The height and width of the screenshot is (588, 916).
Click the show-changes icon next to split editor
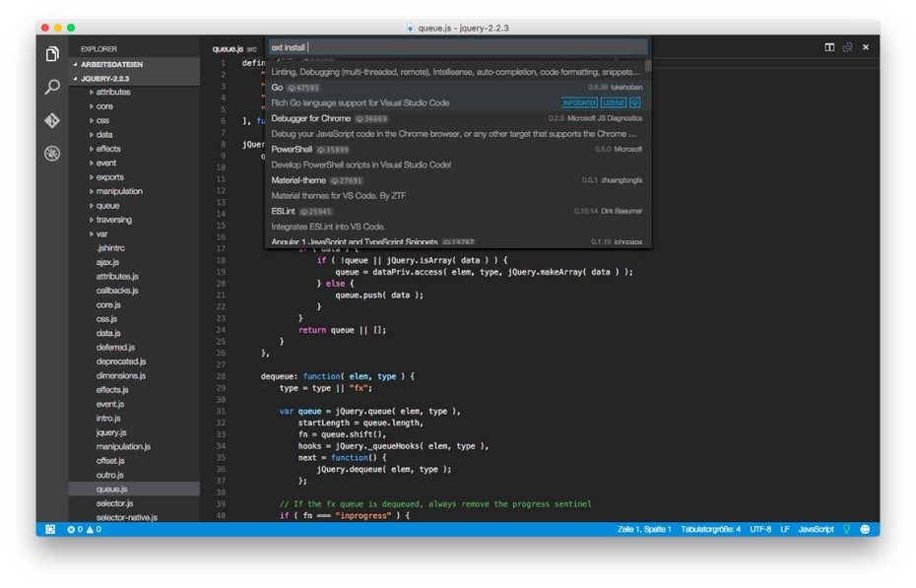click(x=848, y=47)
